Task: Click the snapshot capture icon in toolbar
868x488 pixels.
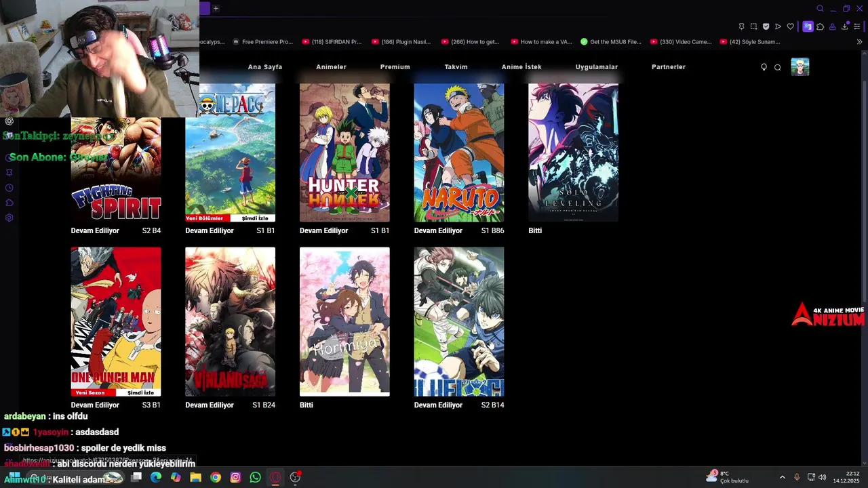Action: coord(753,26)
